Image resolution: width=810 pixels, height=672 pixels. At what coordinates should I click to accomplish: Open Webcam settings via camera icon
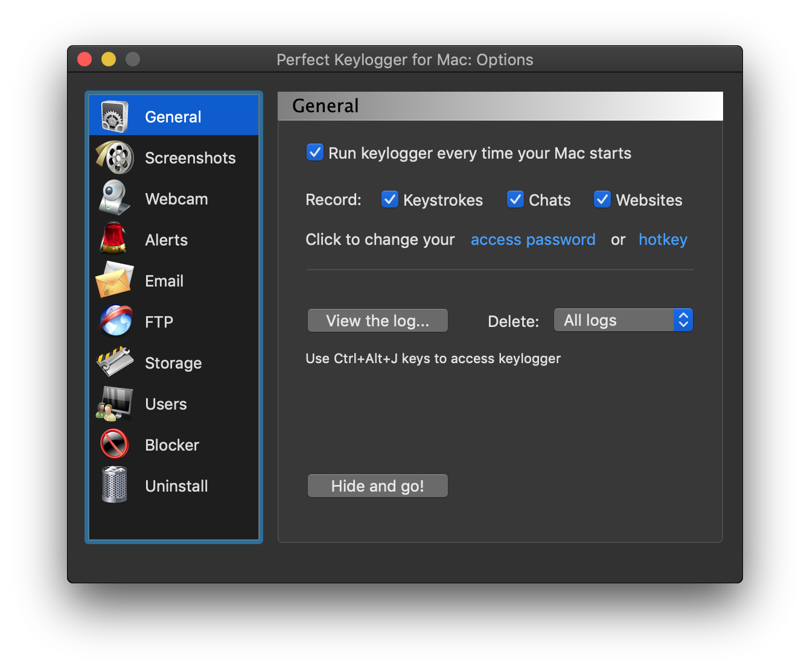115,198
